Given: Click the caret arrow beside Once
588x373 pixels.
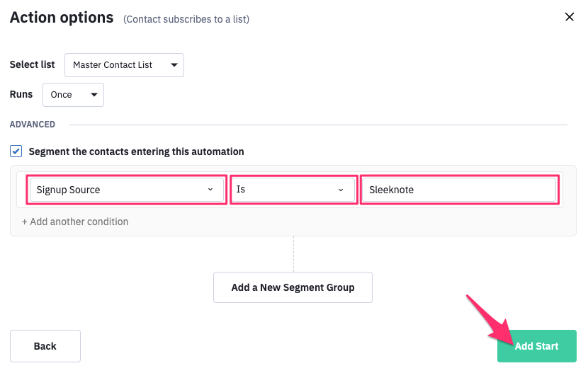Looking at the screenshot, I should (94, 95).
